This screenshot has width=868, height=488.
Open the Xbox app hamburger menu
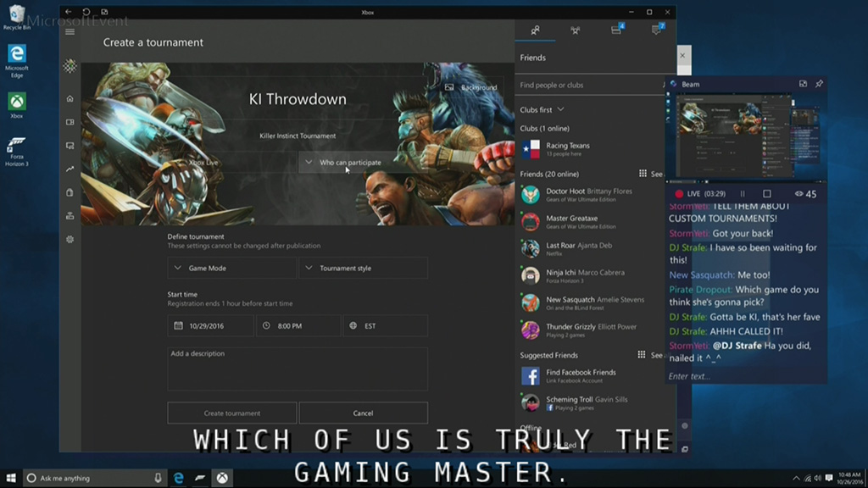pos(70,31)
